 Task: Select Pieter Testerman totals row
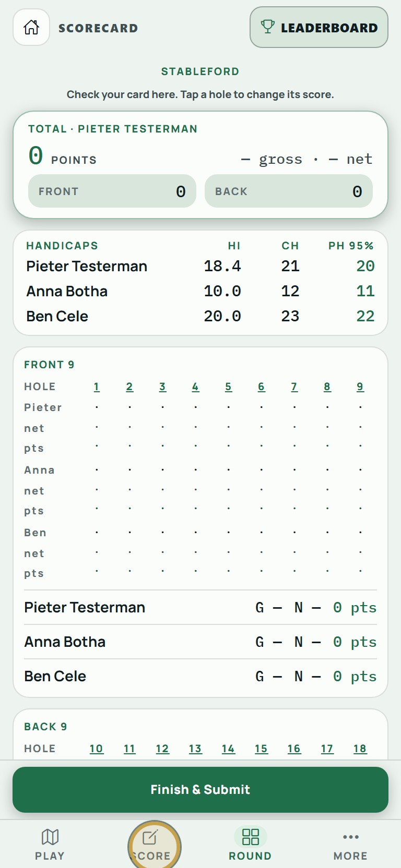tap(200, 608)
